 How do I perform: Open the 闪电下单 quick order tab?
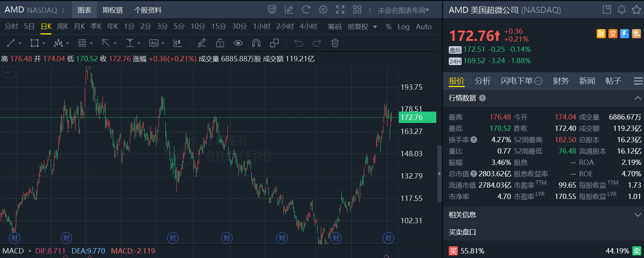521,81
